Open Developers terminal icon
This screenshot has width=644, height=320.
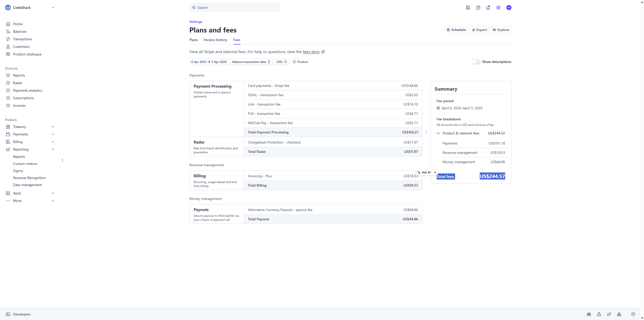8,314
